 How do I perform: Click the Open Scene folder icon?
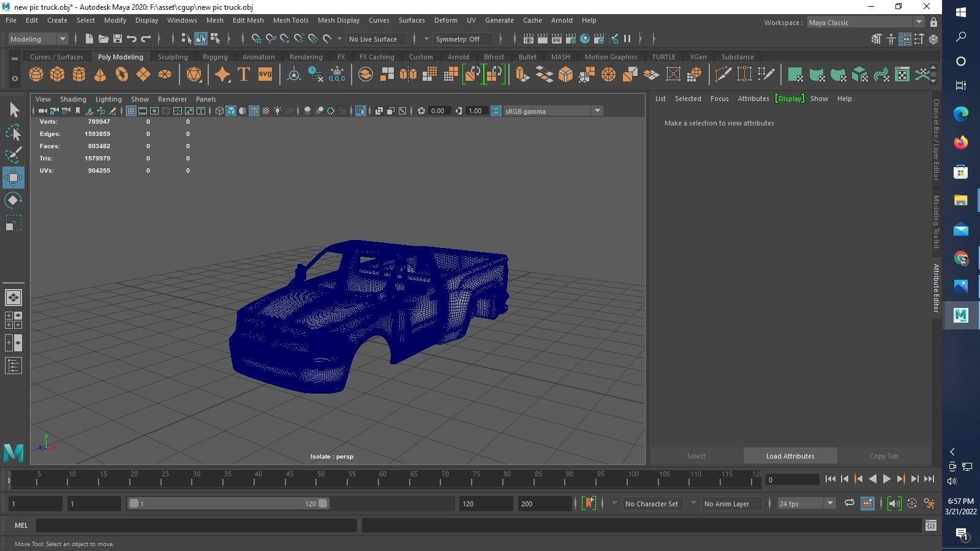[x=104, y=39]
